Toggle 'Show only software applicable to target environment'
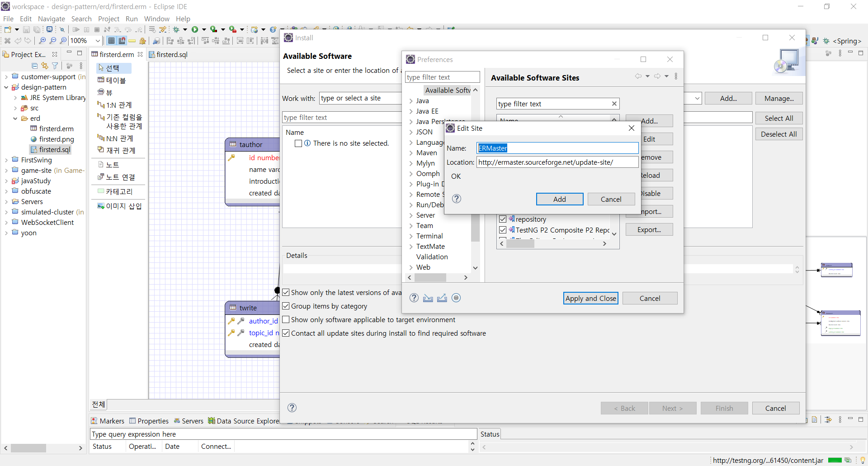The image size is (868, 466). coord(286,319)
